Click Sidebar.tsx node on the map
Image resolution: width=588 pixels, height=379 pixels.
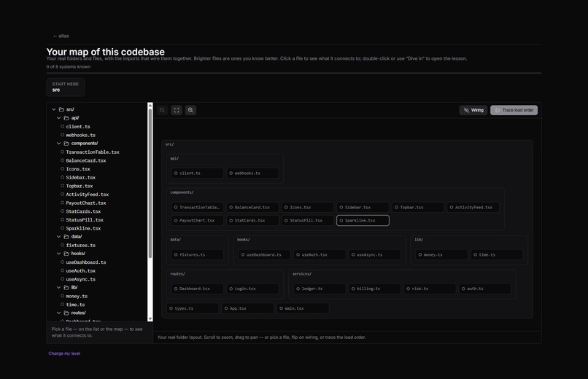point(363,207)
